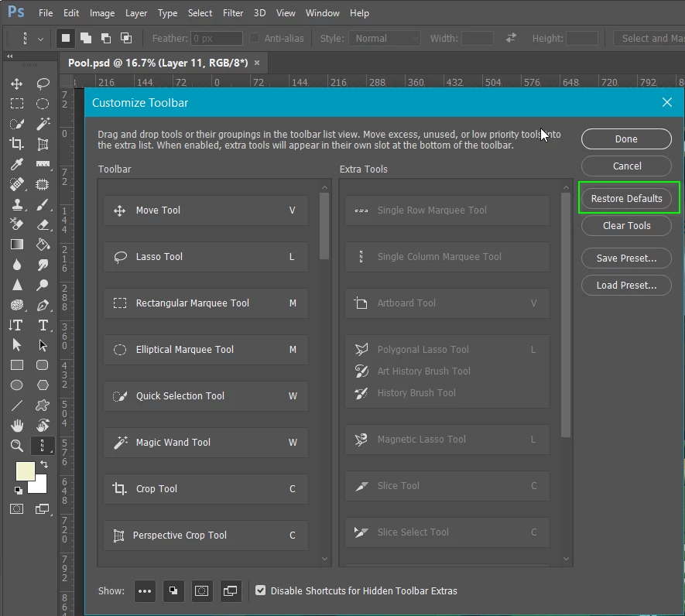Screen dimensions: 685x616
Task: Select the Rotate View tool
Action: click(x=43, y=426)
